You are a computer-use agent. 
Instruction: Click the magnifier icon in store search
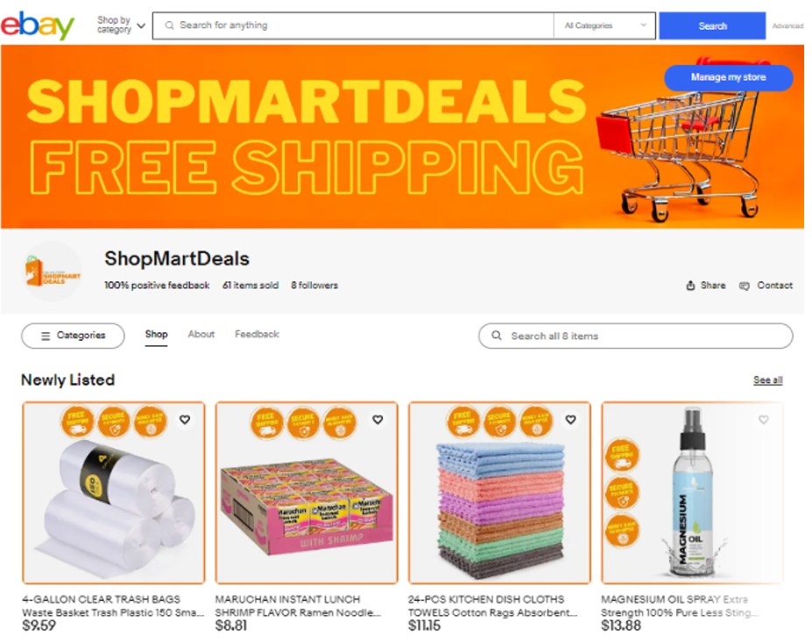(496, 336)
